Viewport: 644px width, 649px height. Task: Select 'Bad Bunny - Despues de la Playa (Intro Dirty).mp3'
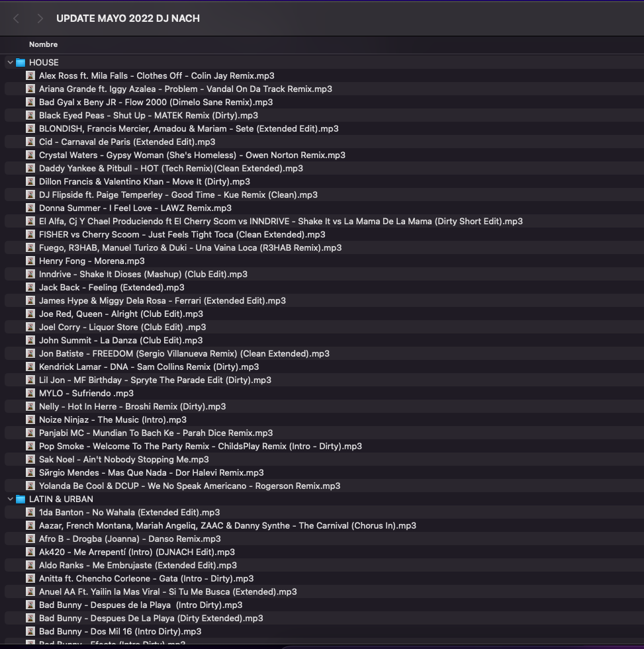click(x=140, y=605)
